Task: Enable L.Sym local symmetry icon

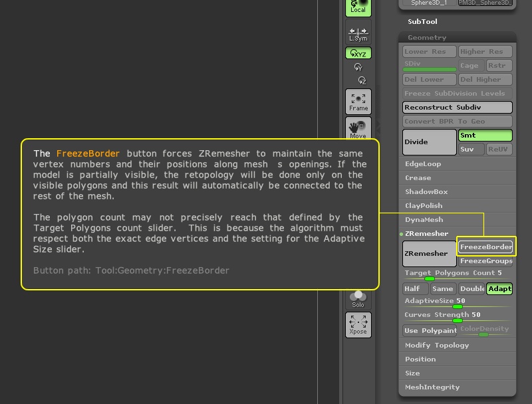Action: click(358, 33)
